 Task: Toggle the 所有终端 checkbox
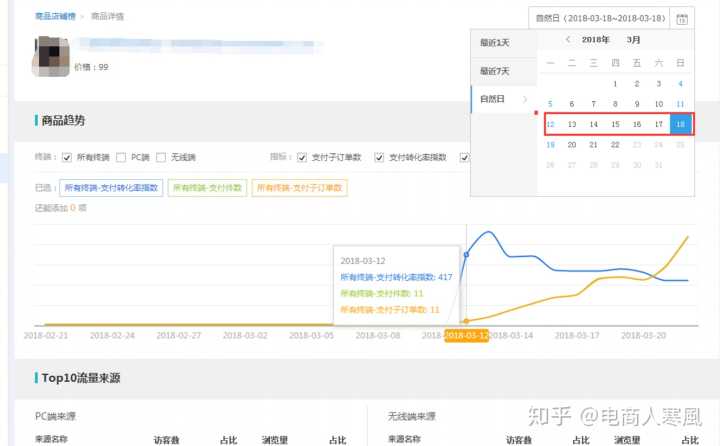(67, 157)
